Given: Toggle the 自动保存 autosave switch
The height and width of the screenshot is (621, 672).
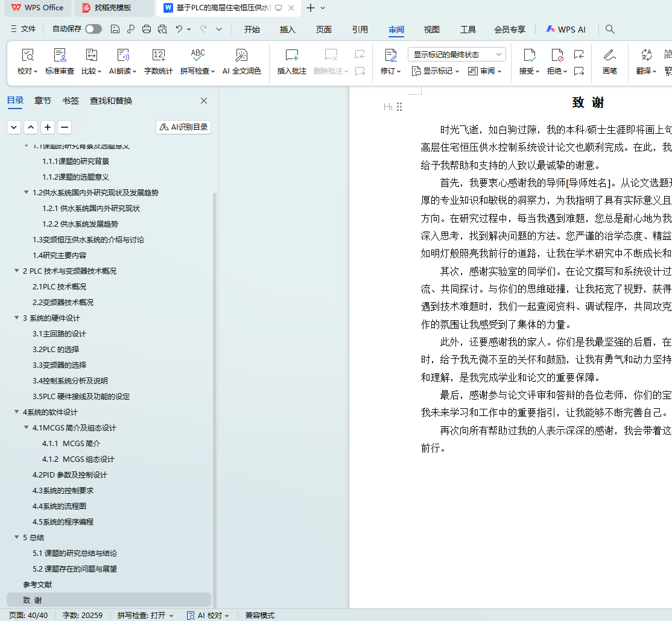Looking at the screenshot, I should point(94,29).
